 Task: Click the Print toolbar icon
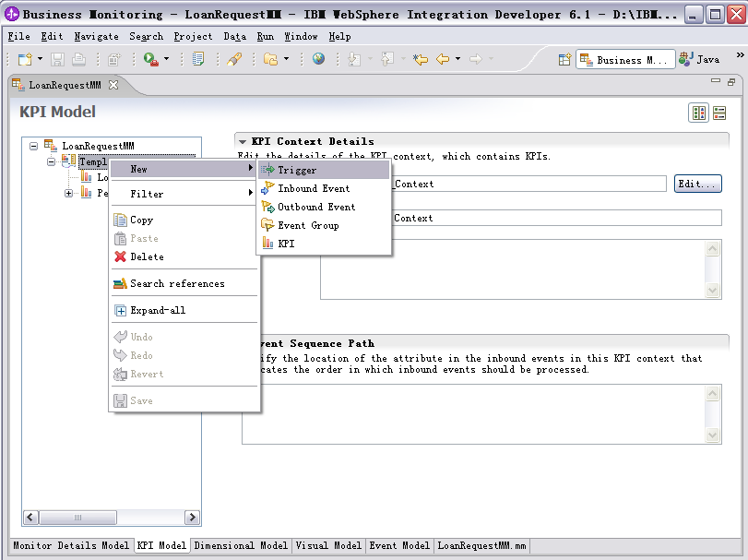pos(78,59)
